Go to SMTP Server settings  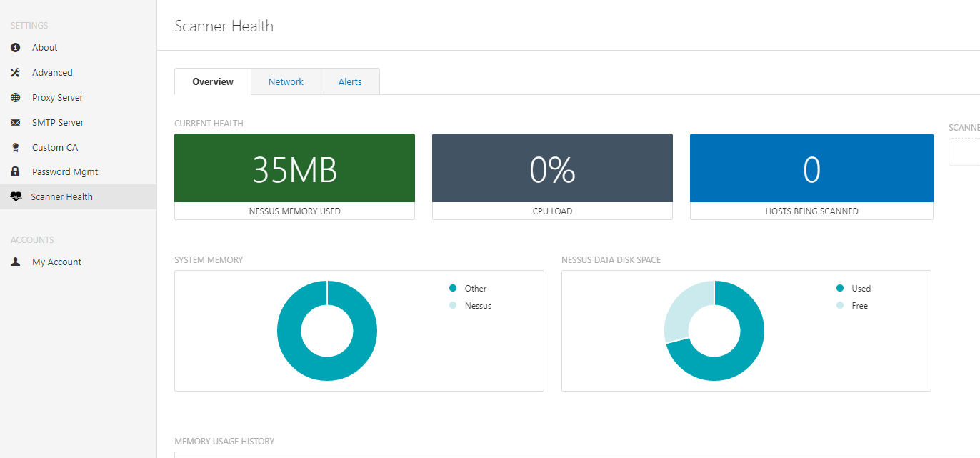pos(58,123)
